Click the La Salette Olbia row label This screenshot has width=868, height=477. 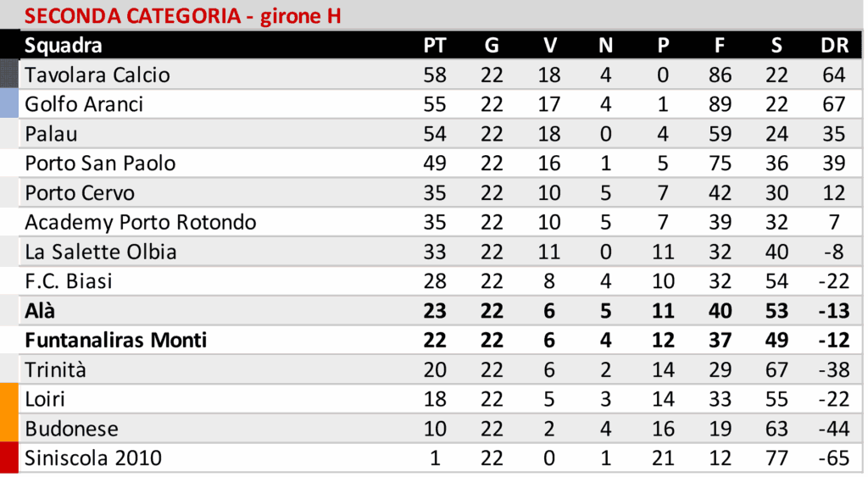[101, 252]
